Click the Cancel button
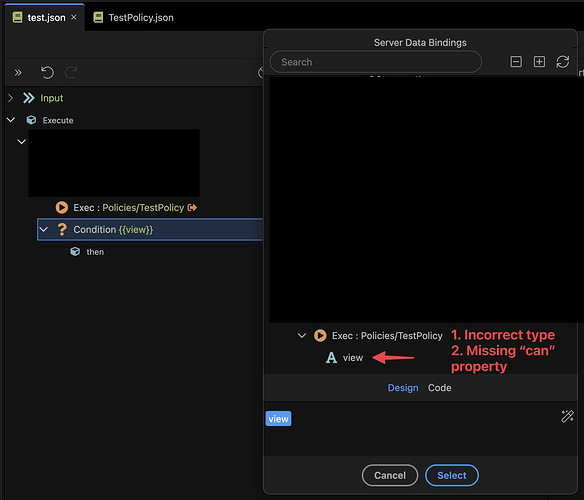Image resolution: width=584 pixels, height=500 pixels. [390, 475]
